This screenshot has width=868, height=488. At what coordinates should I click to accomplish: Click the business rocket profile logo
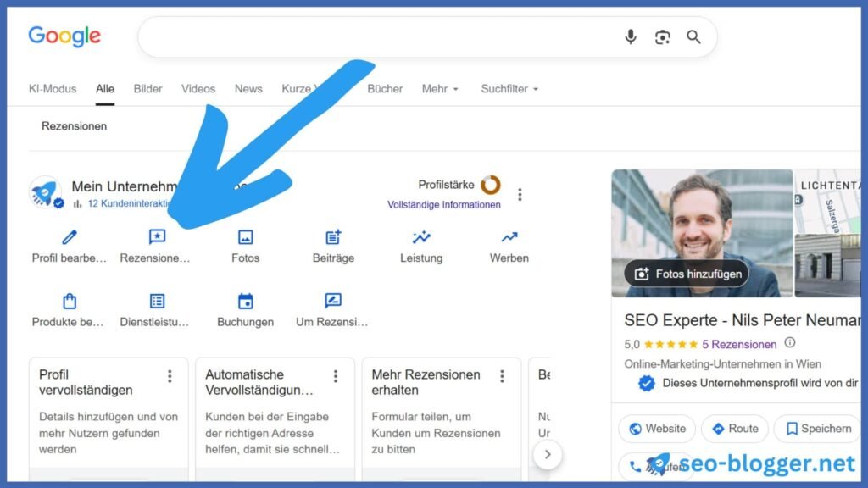point(46,192)
